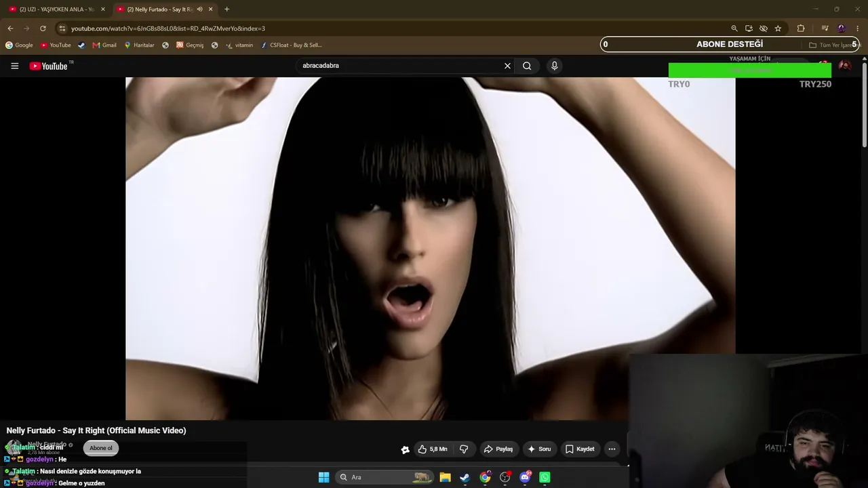Open the Google bookmark
This screenshot has width=868, height=488.
pos(19,45)
